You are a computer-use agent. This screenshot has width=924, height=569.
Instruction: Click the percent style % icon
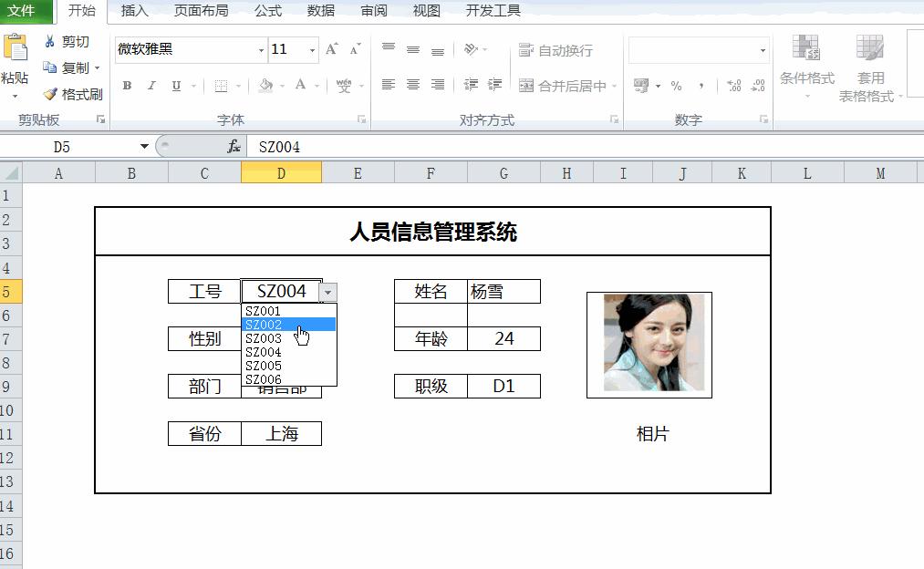678,85
